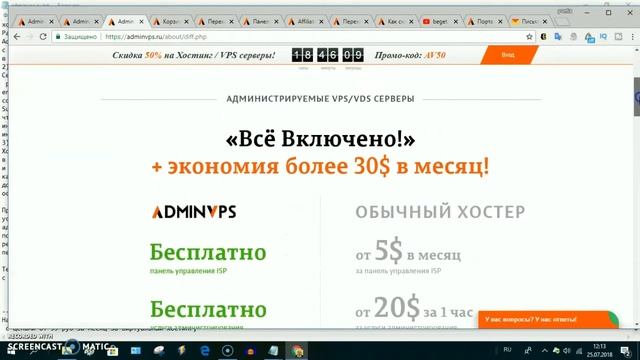The image size is (640, 360).
Task: Click the countdown timer digits
Action: tap(327, 55)
